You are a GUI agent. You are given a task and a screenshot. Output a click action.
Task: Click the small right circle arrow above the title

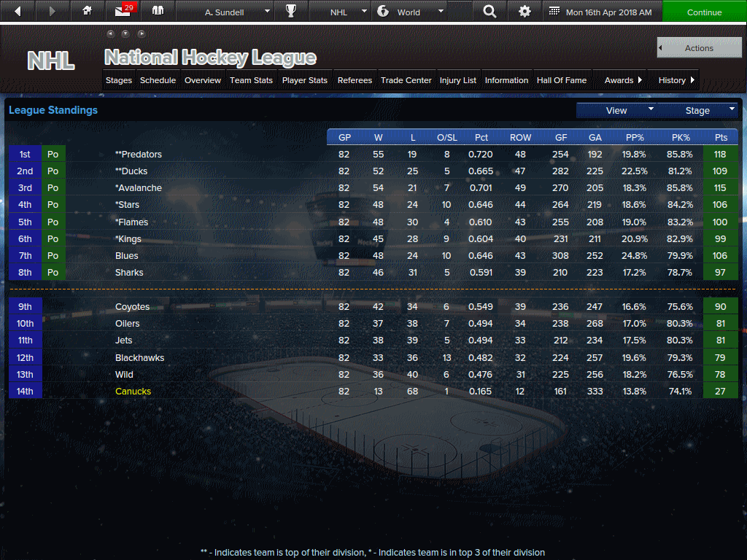tap(141, 34)
